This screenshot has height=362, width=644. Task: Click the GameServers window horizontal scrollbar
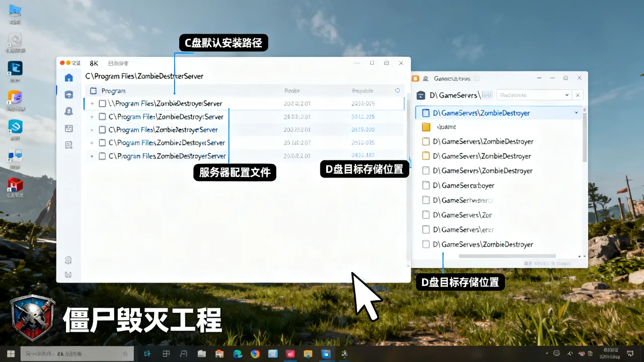click(507, 256)
